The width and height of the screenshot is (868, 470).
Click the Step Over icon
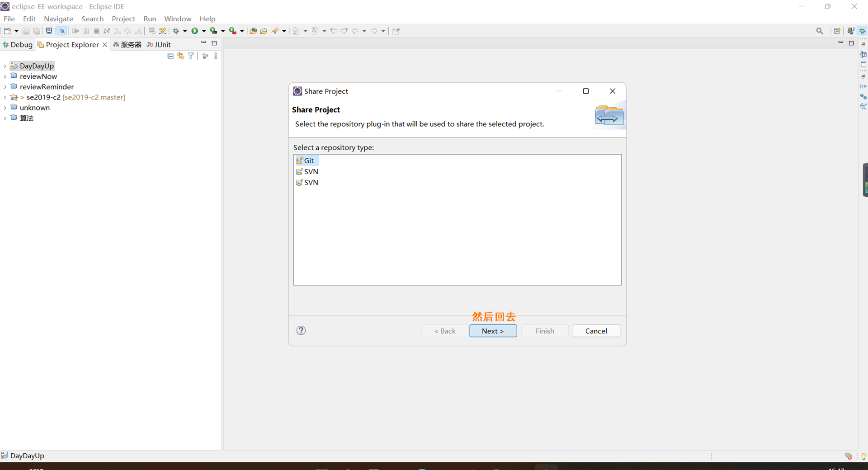coord(128,31)
